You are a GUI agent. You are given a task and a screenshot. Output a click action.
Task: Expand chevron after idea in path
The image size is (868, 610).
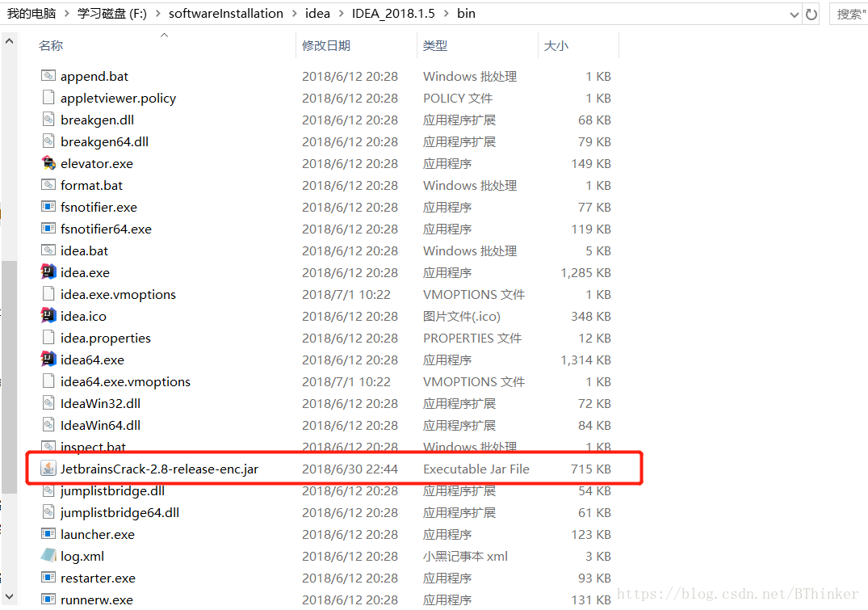point(341,13)
